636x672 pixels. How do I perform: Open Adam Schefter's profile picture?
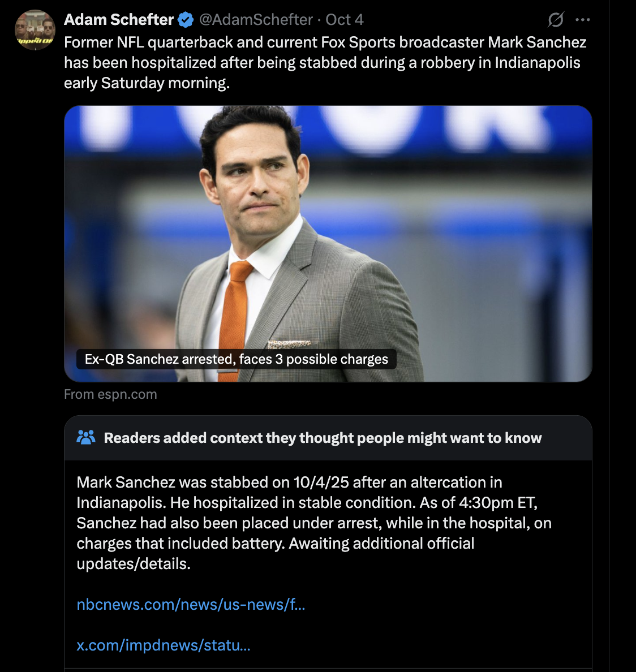click(35, 30)
